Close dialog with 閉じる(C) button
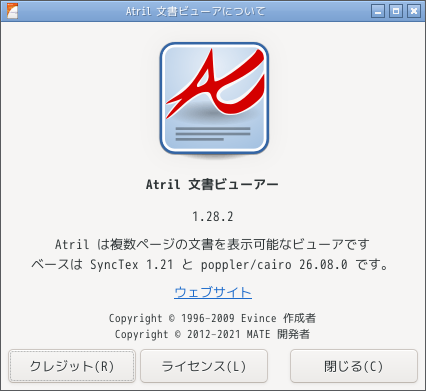The height and width of the screenshot is (391, 426). [x=354, y=366]
